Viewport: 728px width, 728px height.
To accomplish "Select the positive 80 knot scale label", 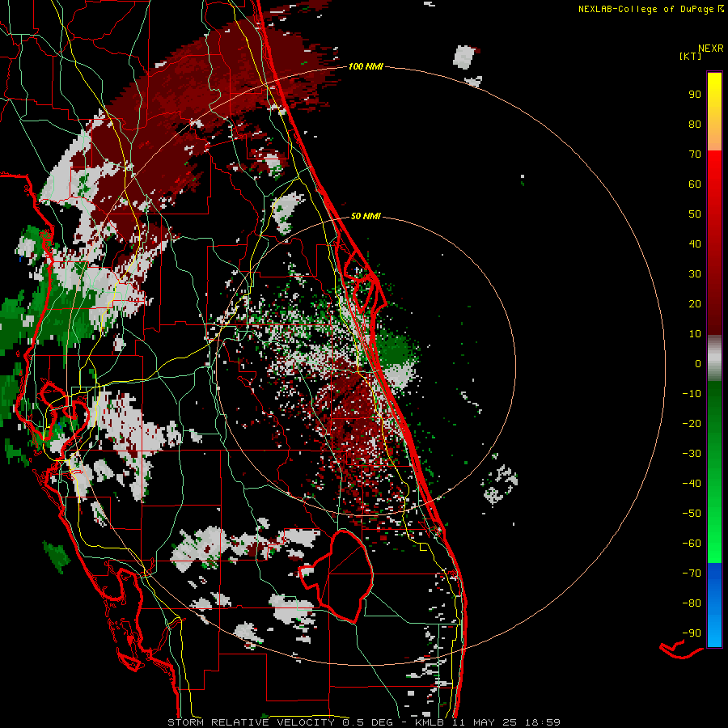I will (x=695, y=124).
